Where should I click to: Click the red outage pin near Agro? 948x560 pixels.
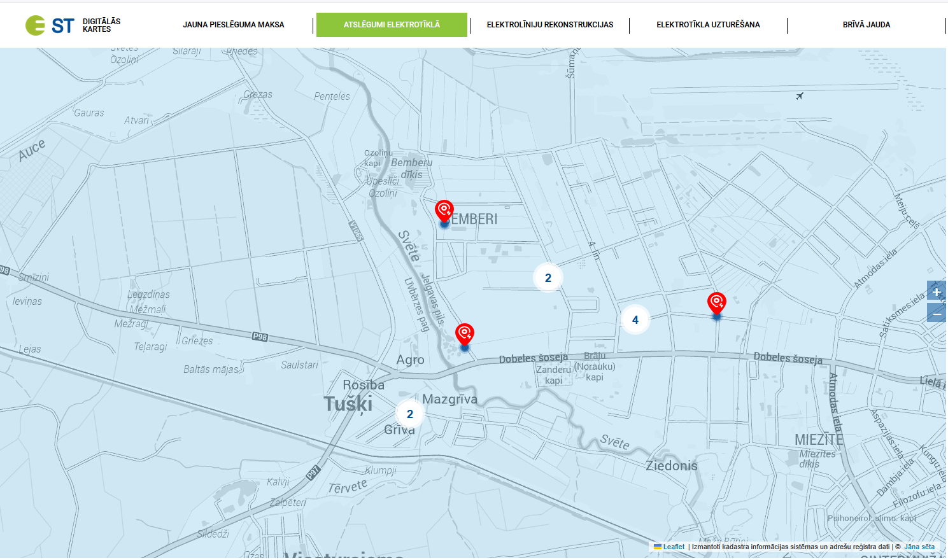point(465,334)
